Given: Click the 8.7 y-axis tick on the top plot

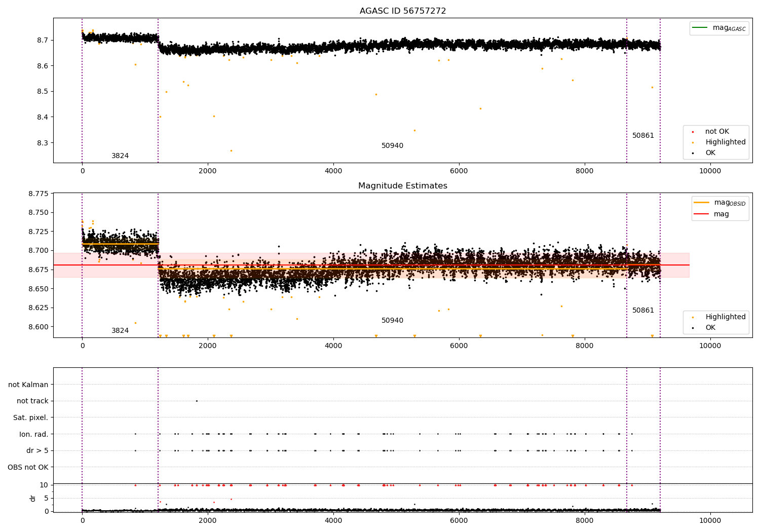Looking at the screenshot, I should click(x=43, y=40).
